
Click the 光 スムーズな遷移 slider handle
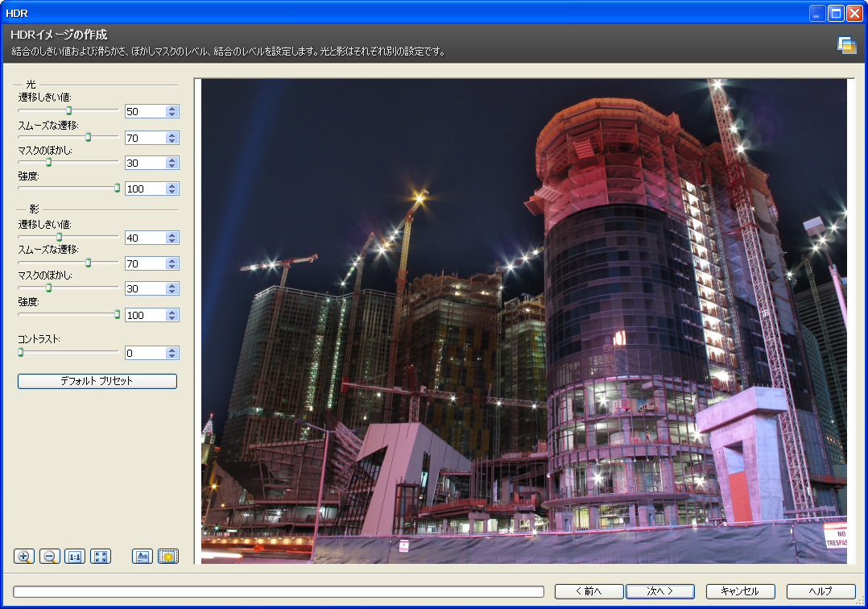[89, 137]
